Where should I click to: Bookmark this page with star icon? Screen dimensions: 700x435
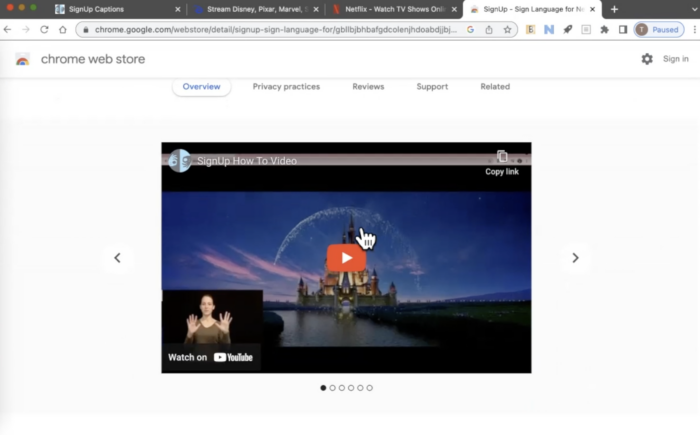507,29
